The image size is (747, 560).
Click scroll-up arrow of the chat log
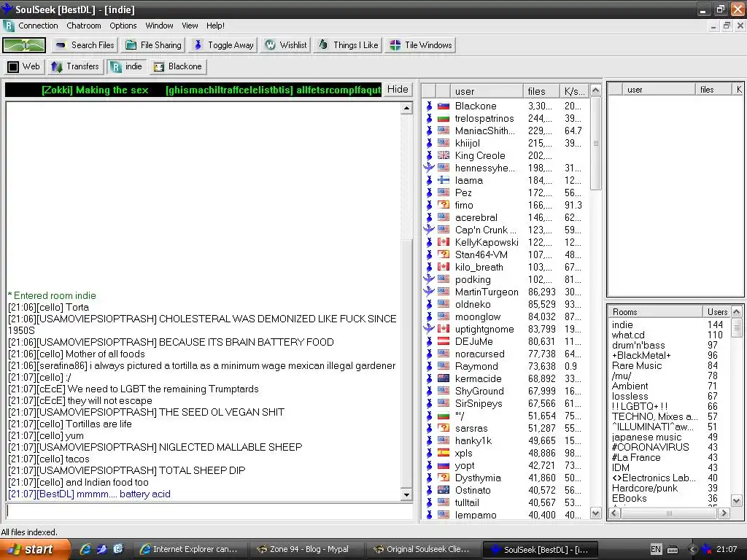click(406, 108)
